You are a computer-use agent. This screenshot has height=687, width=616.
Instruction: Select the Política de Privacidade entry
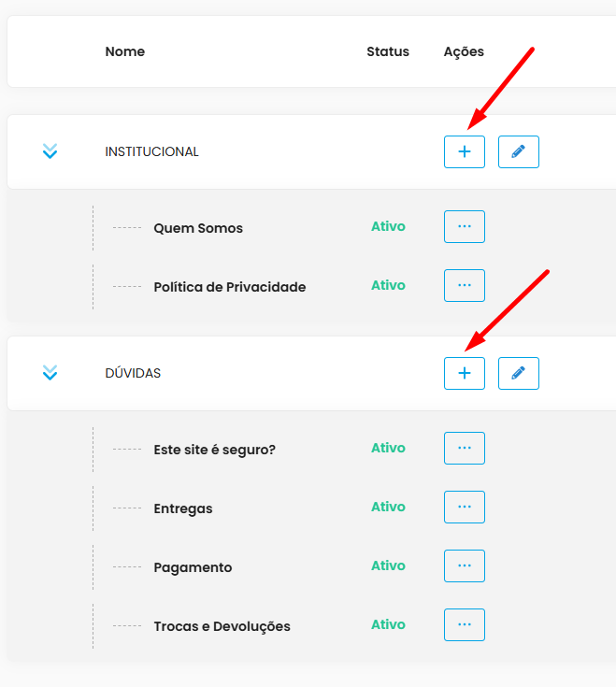pyautogui.click(x=229, y=287)
